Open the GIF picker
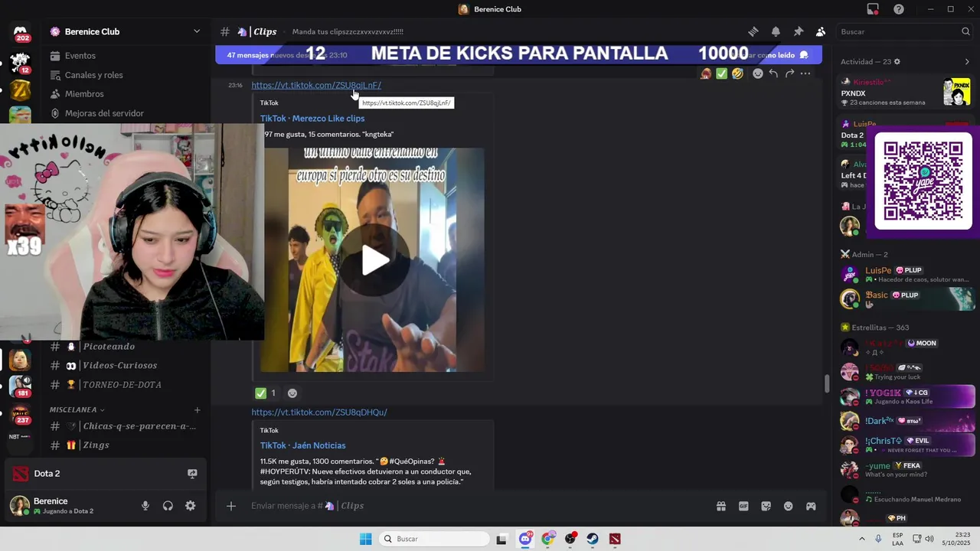Image resolution: width=980 pixels, height=551 pixels. pyautogui.click(x=743, y=506)
